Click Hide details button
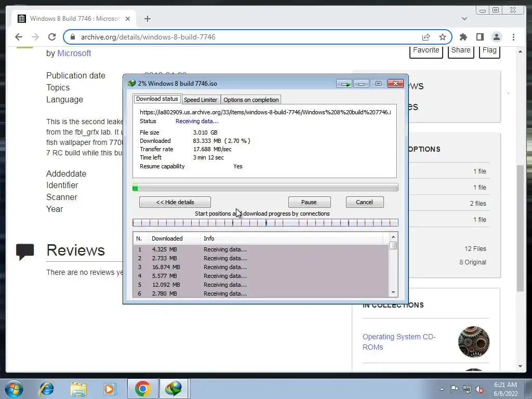This screenshot has height=399, width=532. pyautogui.click(x=175, y=202)
